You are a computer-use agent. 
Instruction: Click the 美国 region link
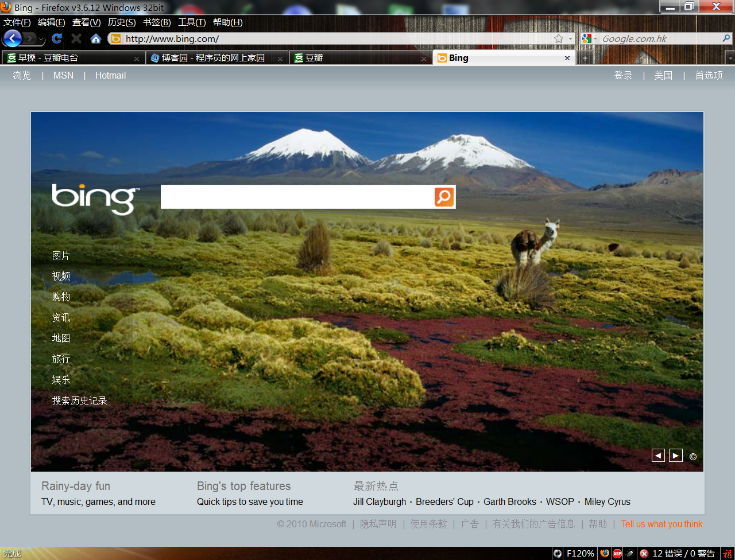point(663,75)
